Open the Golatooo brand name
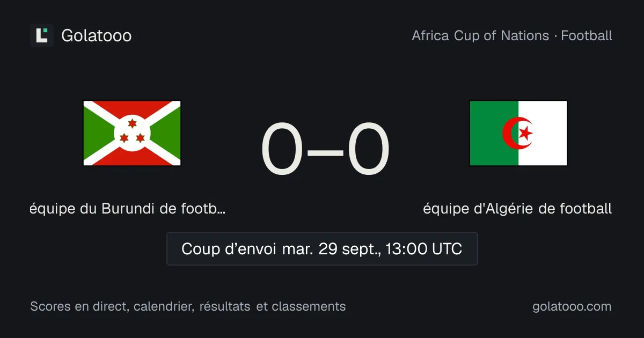Viewport: 644px width, 338px height. pyautogui.click(x=97, y=35)
